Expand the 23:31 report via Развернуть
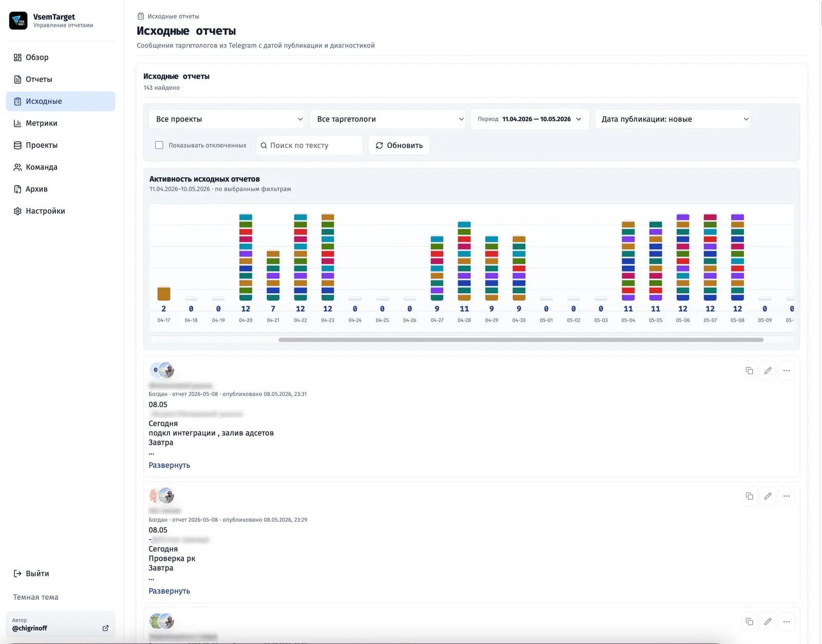 (x=170, y=465)
